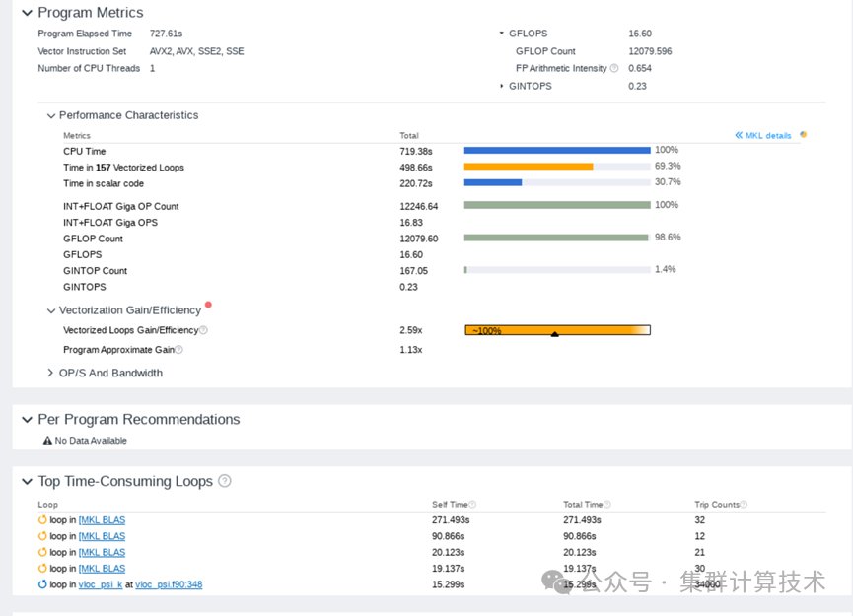This screenshot has height=616, width=853.
Task: Collapse the Top Time-Consuming Loops section
Action: (26, 482)
